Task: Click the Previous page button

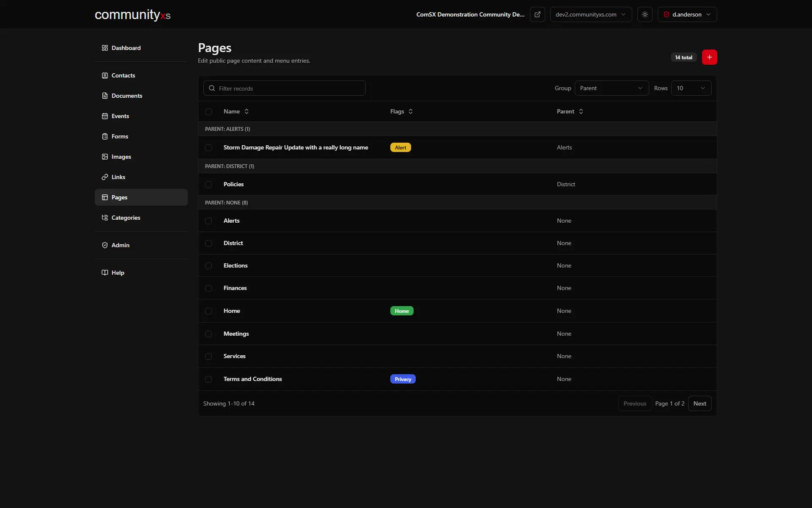Action: pos(635,403)
